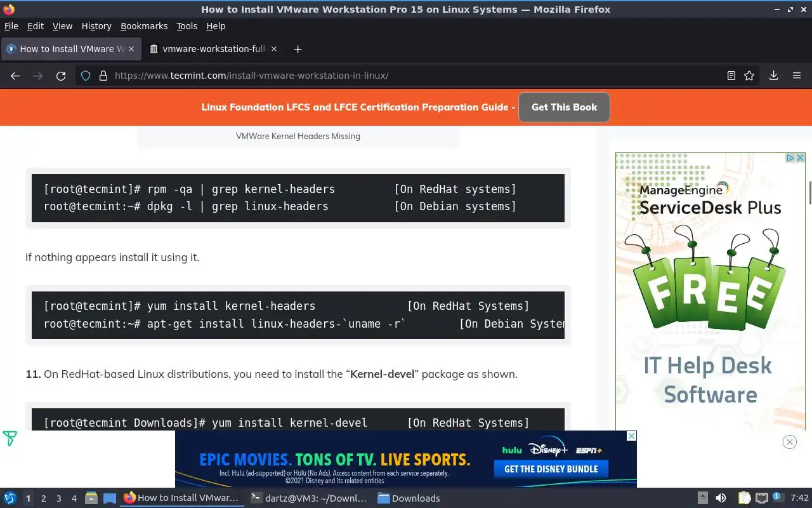The width and height of the screenshot is (812, 508).
Task: Open the Firefox downloads panel
Action: (773, 76)
